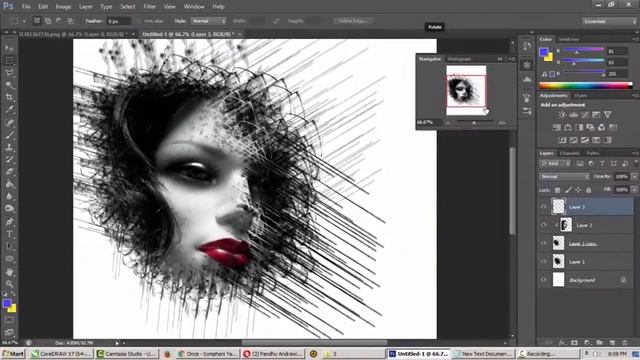Select the Brush tool
Viewport: 640px width, 360px height.
click(9, 135)
